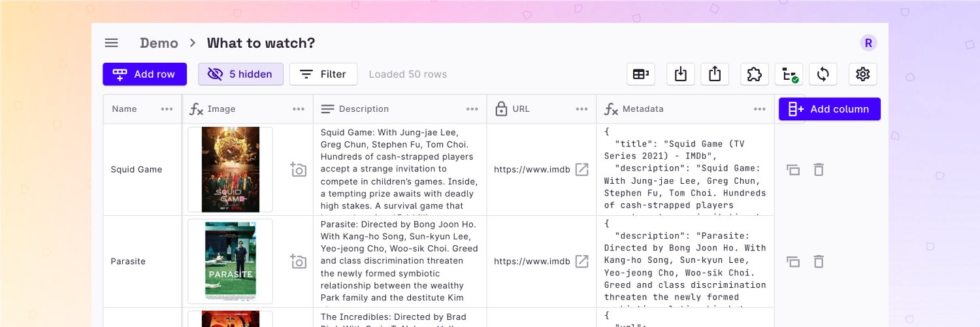980x327 pixels.
Task: Open the Metadata column options menu
Action: click(760, 109)
